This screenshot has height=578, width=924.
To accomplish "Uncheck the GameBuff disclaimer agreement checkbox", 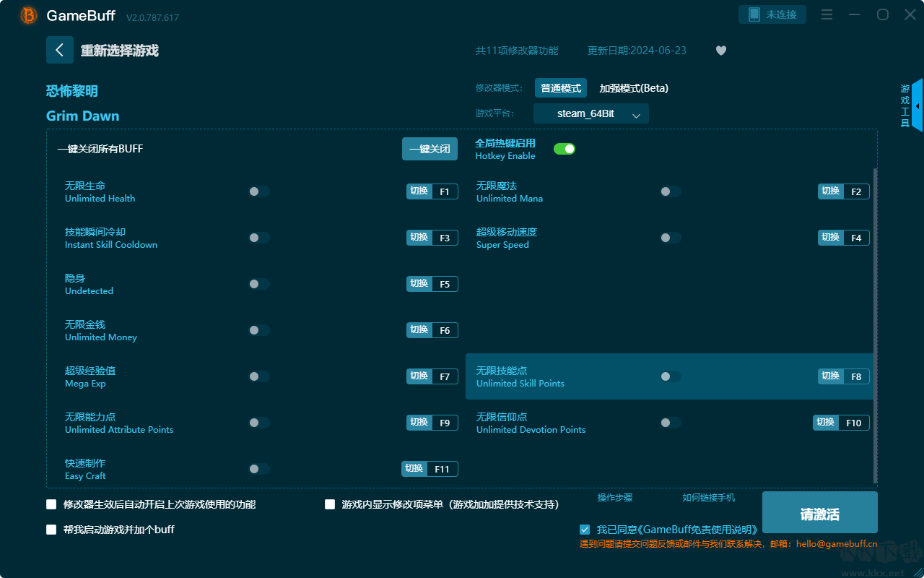I will tap(585, 530).
